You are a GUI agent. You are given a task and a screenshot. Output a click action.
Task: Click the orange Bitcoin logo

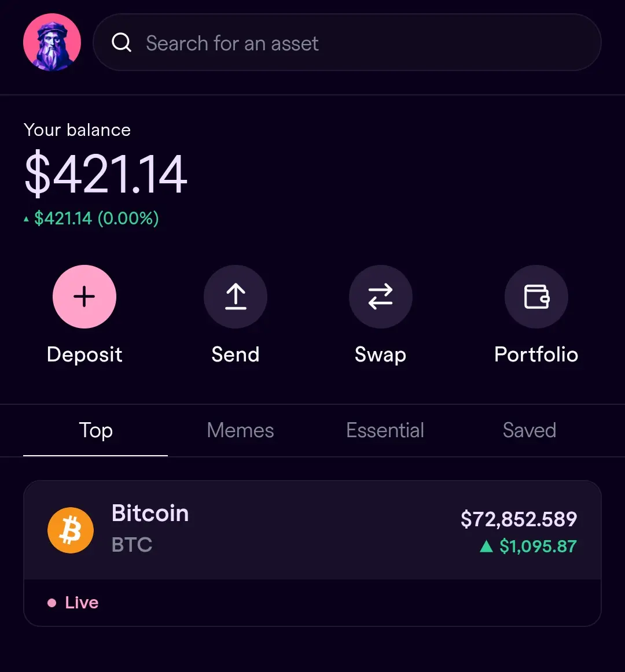71,530
